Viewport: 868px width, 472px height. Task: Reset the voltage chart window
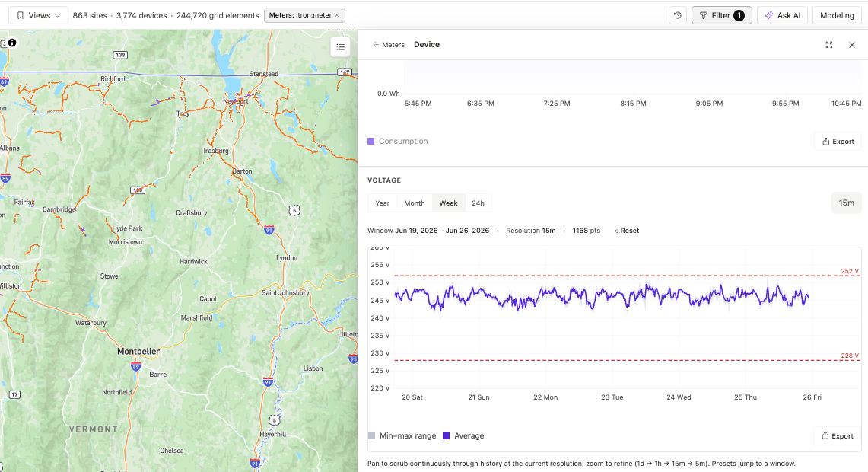click(x=627, y=231)
